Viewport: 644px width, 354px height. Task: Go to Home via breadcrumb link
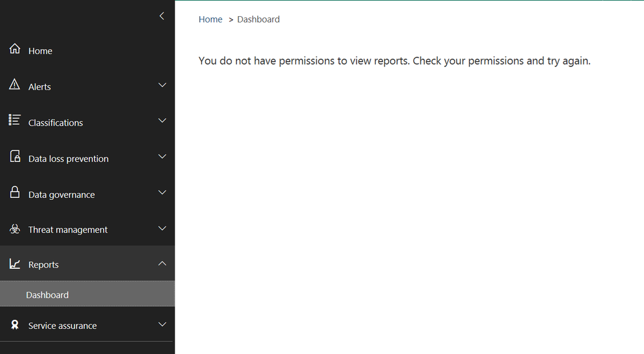point(210,19)
